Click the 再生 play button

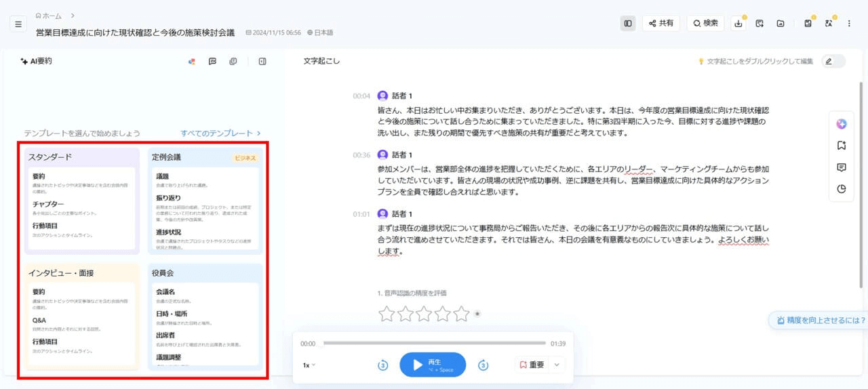tap(433, 365)
